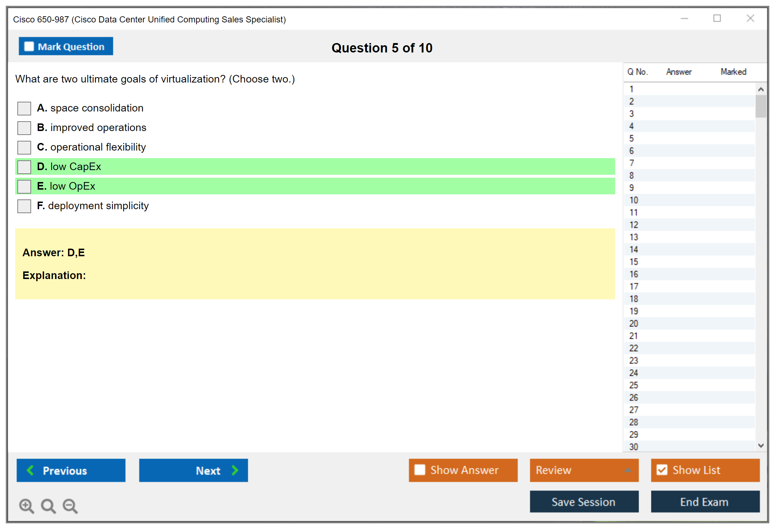Click the zoom in magnifier icon
The height and width of the screenshot is (532, 778).
[26, 506]
